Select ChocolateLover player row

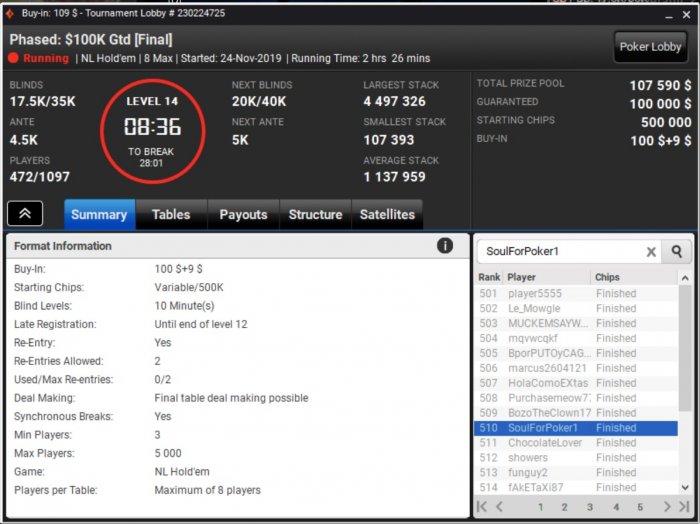click(576, 443)
